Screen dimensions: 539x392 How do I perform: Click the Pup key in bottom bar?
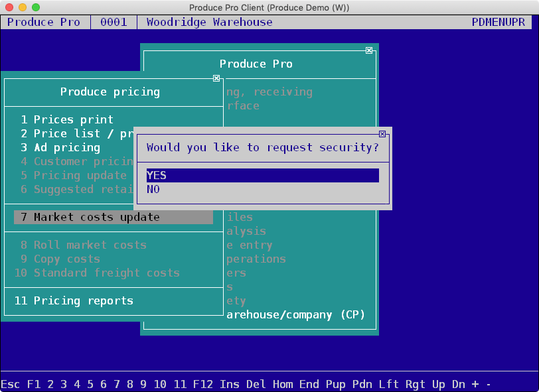335,384
